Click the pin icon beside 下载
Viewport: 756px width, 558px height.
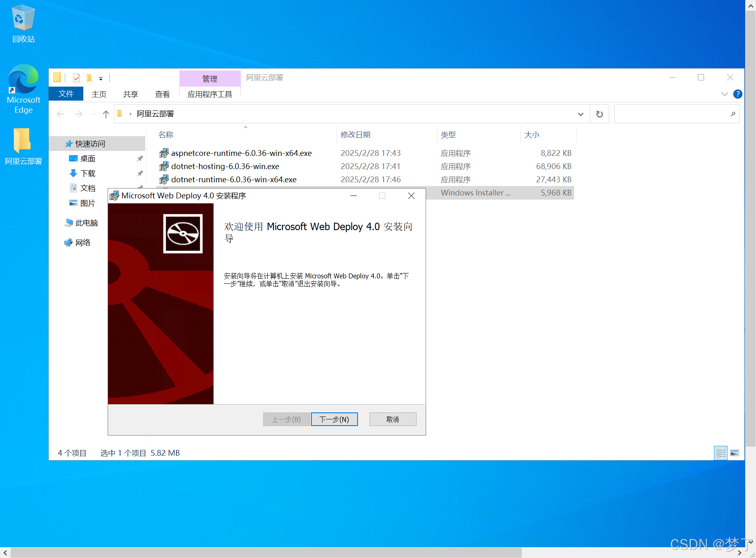[140, 173]
